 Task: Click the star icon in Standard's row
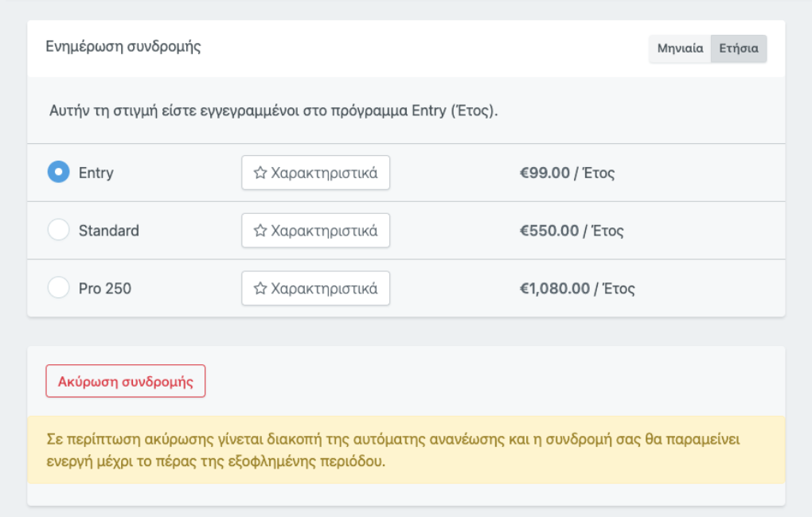[260, 231]
